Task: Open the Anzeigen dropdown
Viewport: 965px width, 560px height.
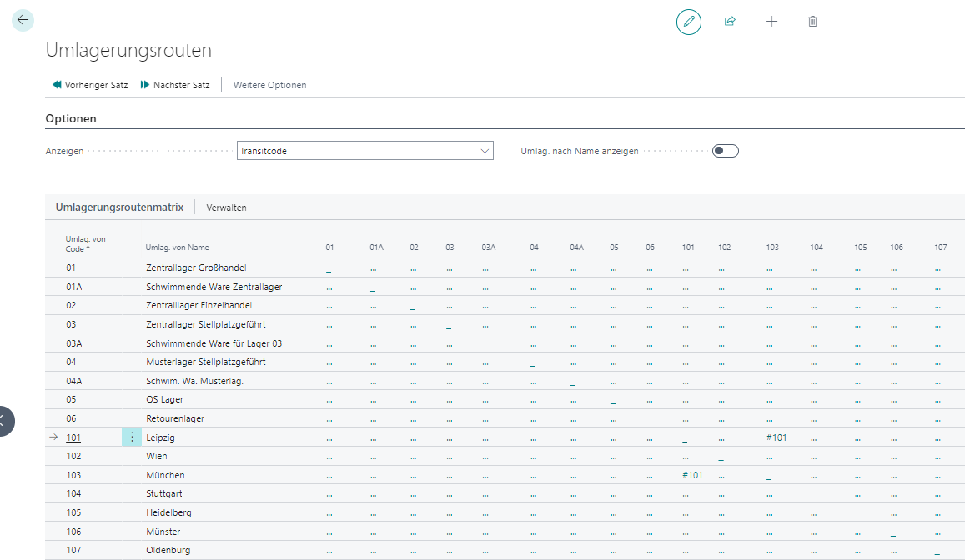Action: [365, 151]
